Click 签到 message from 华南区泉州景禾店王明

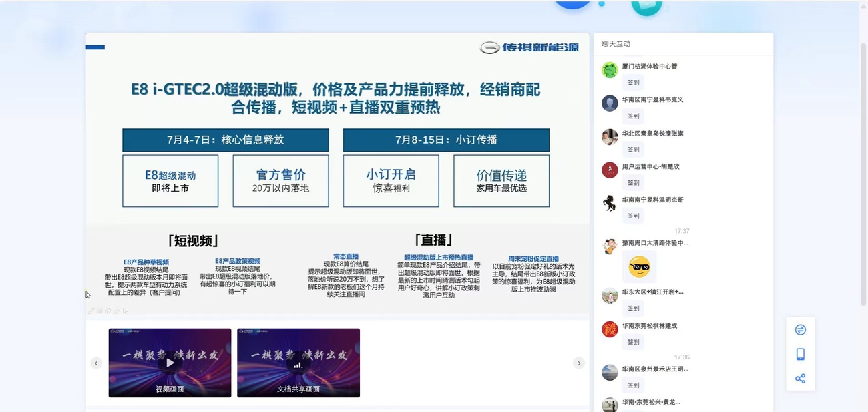(x=633, y=385)
